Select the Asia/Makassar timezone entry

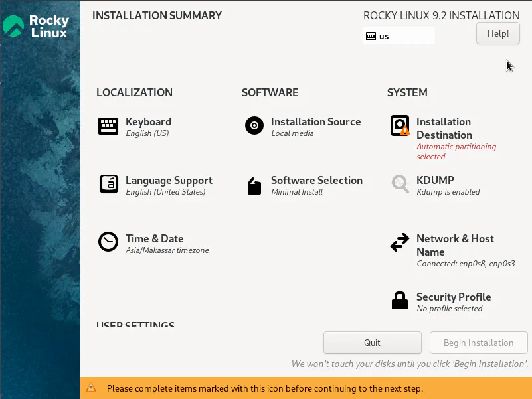coord(167,250)
